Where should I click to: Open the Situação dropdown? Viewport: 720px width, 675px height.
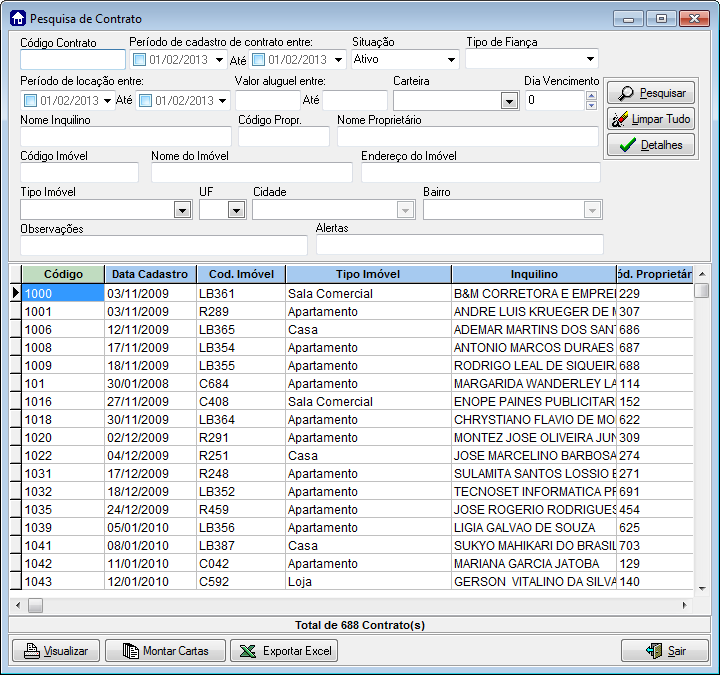451,60
